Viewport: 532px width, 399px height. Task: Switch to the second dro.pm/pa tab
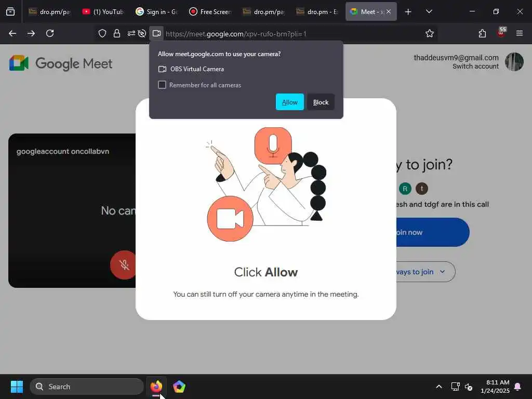pos(264,11)
